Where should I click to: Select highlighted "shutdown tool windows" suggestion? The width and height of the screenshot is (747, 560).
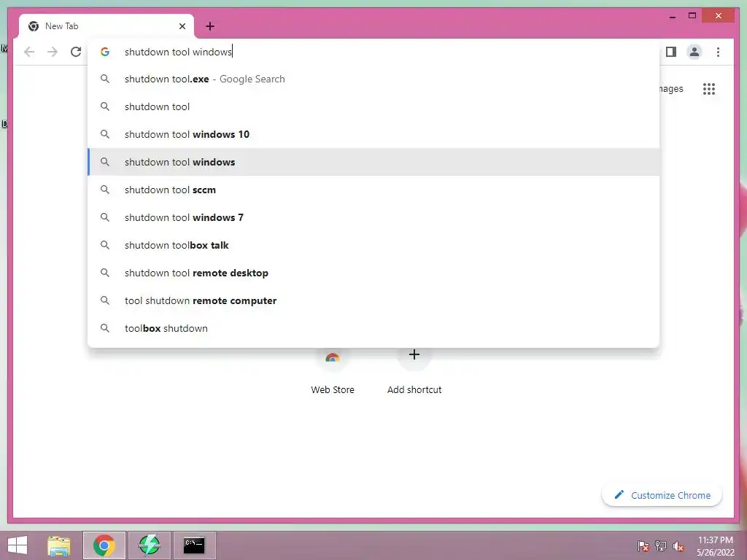click(x=373, y=162)
